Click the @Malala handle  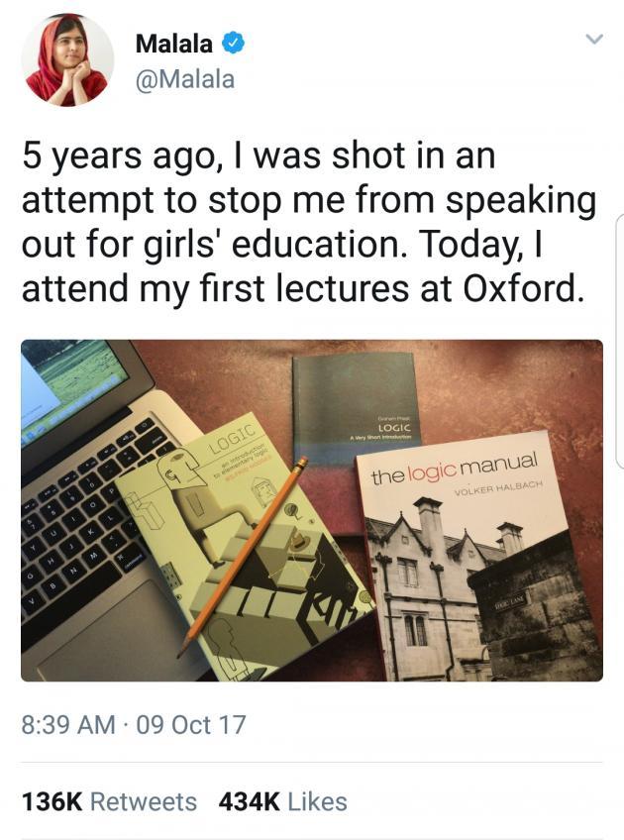click(183, 79)
